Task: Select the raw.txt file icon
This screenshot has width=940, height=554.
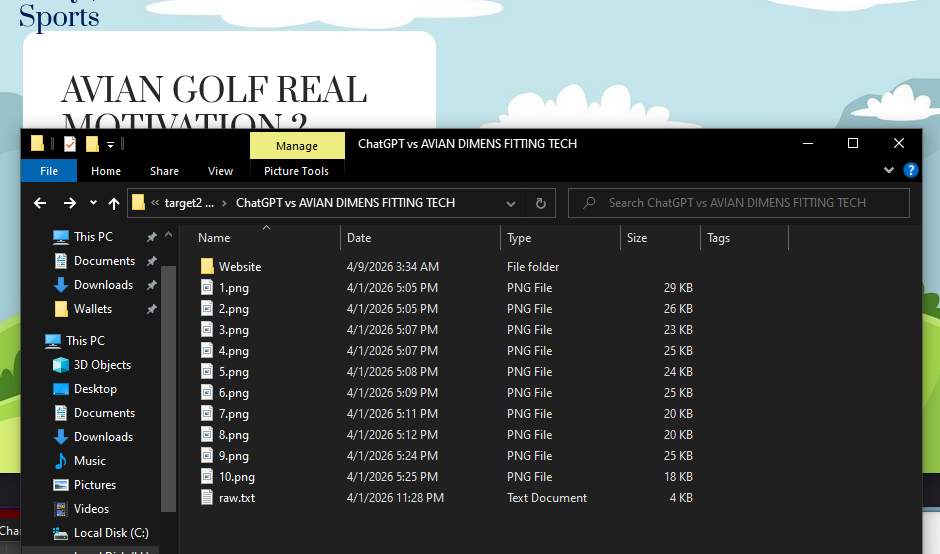Action: (x=207, y=498)
